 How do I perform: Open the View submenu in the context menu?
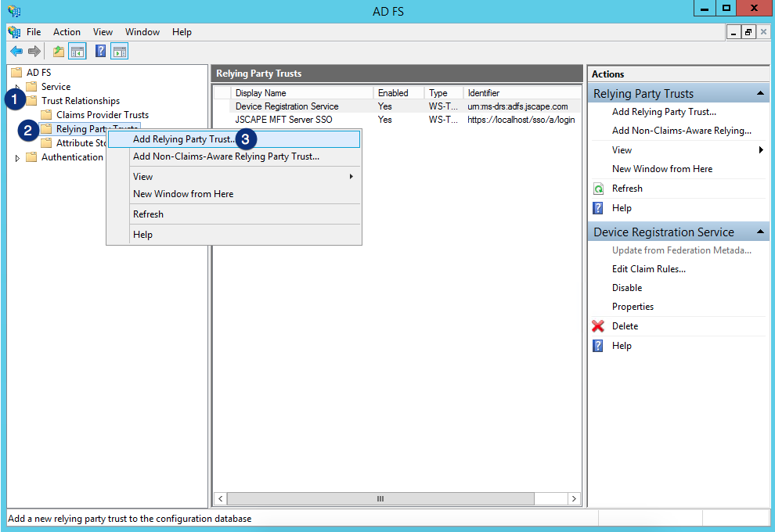[243, 177]
